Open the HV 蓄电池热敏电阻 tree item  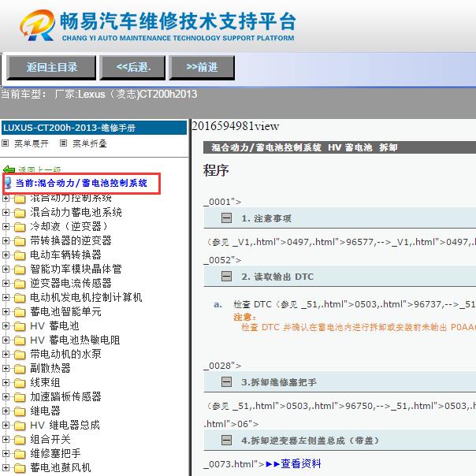(75, 340)
